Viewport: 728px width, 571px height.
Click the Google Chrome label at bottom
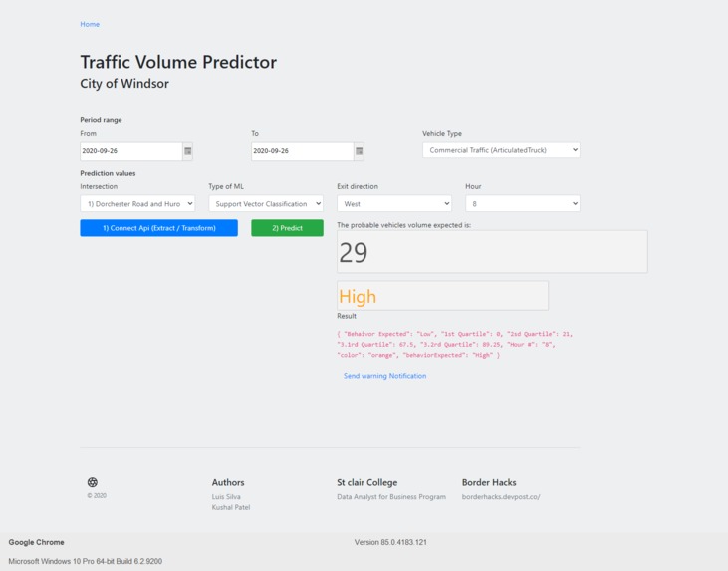(36, 542)
